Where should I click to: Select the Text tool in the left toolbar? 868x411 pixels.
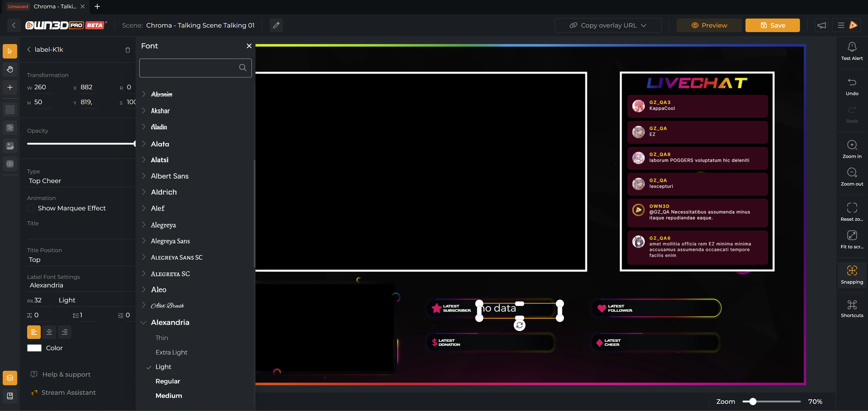[10, 128]
